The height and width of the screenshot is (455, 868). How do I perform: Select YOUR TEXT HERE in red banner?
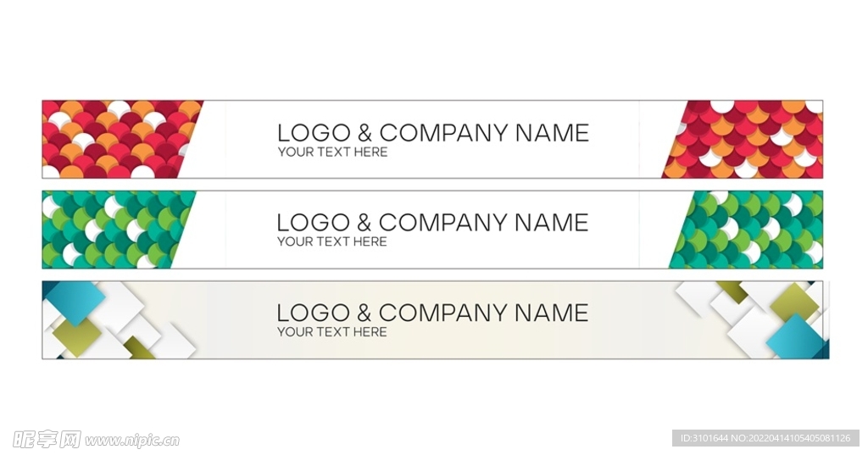click(x=332, y=153)
